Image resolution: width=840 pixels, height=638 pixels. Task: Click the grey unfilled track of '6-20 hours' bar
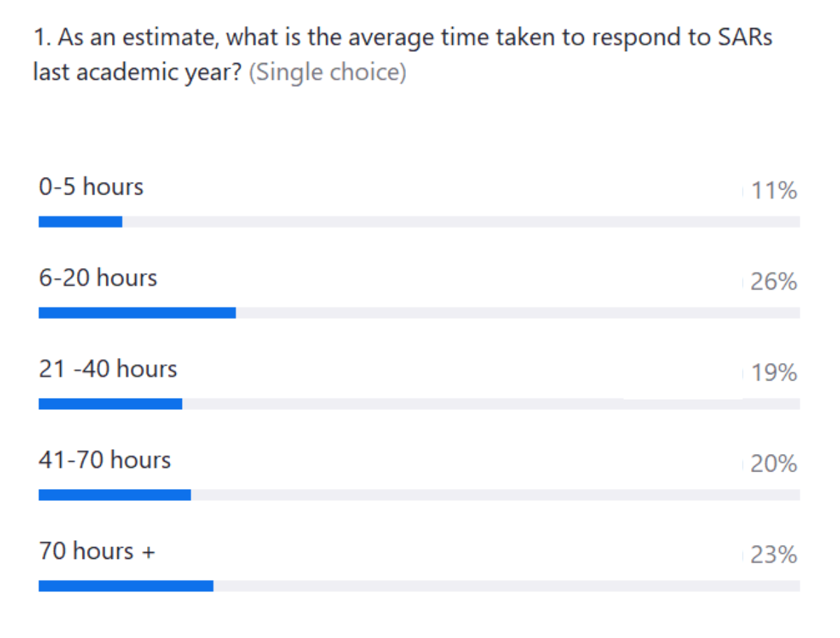pyautogui.click(x=518, y=313)
